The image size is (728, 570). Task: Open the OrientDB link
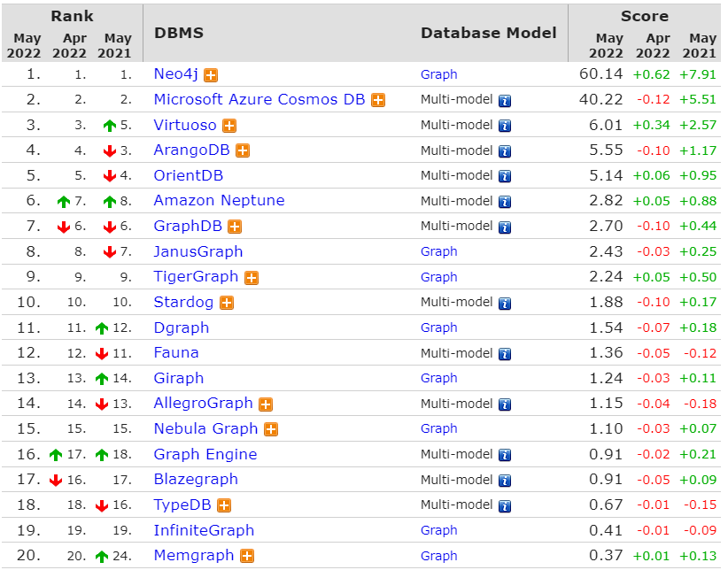[x=189, y=175]
